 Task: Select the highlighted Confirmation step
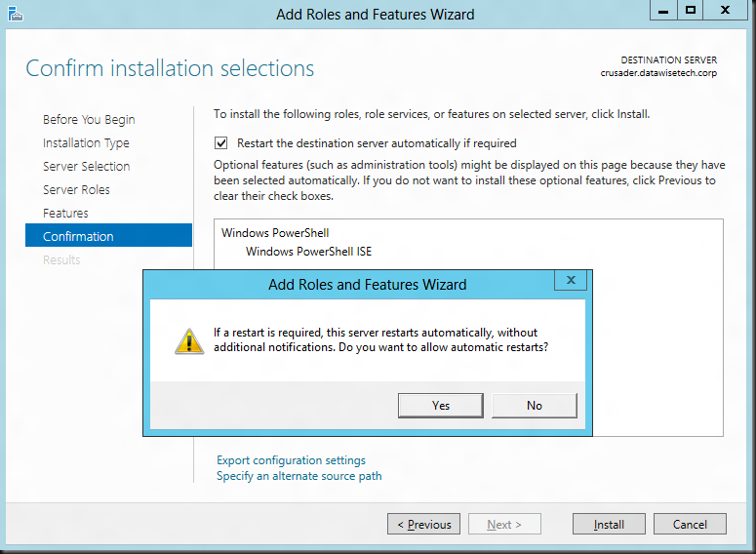108,235
